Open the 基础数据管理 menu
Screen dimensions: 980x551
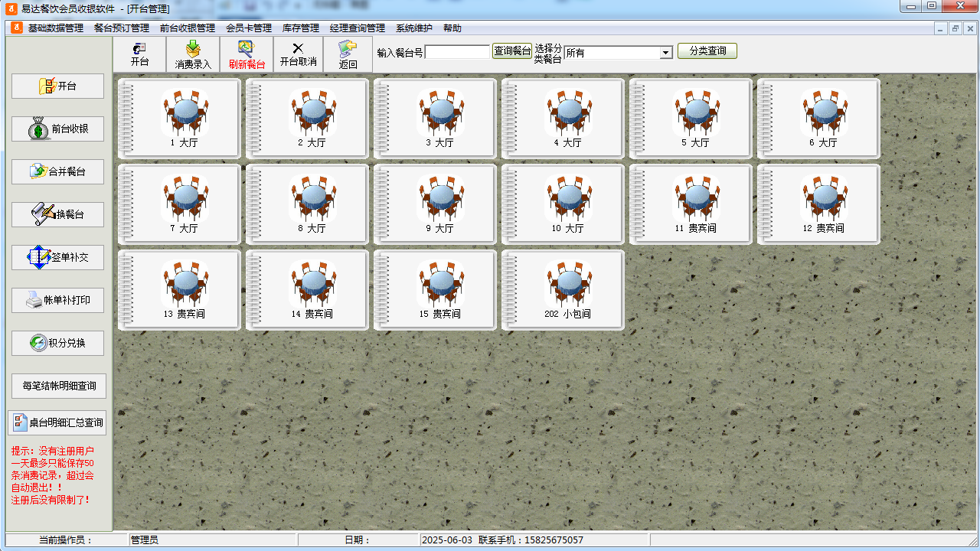point(55,28)
